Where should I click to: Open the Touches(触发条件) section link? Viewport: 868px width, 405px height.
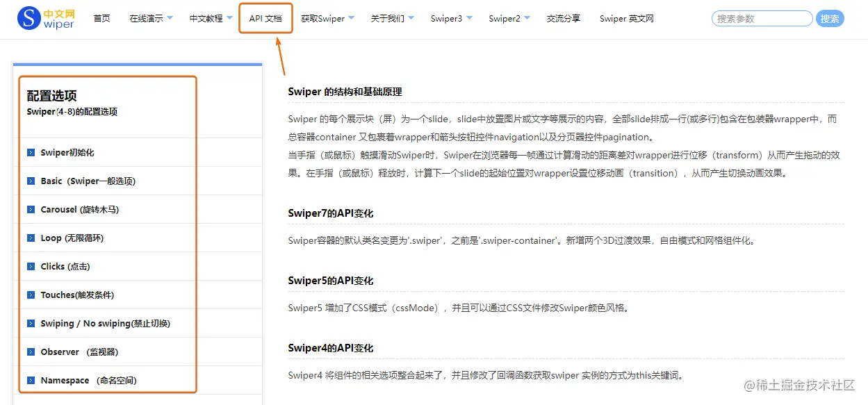[x=77, y=295]
